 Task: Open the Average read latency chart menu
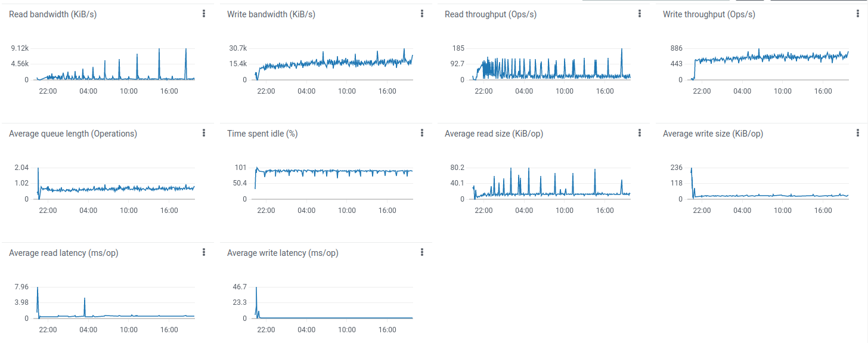coord(204,252)
